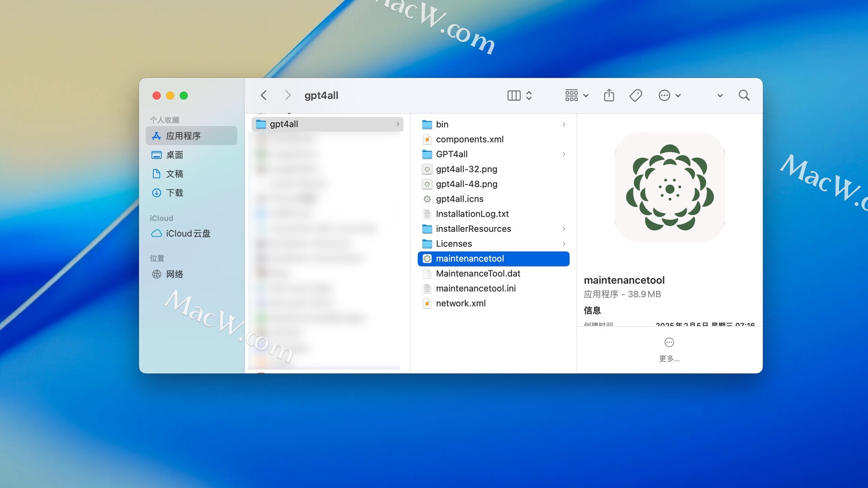Switch to column view with the view icon
Screen dimensions: 868x488
(514, 95)
